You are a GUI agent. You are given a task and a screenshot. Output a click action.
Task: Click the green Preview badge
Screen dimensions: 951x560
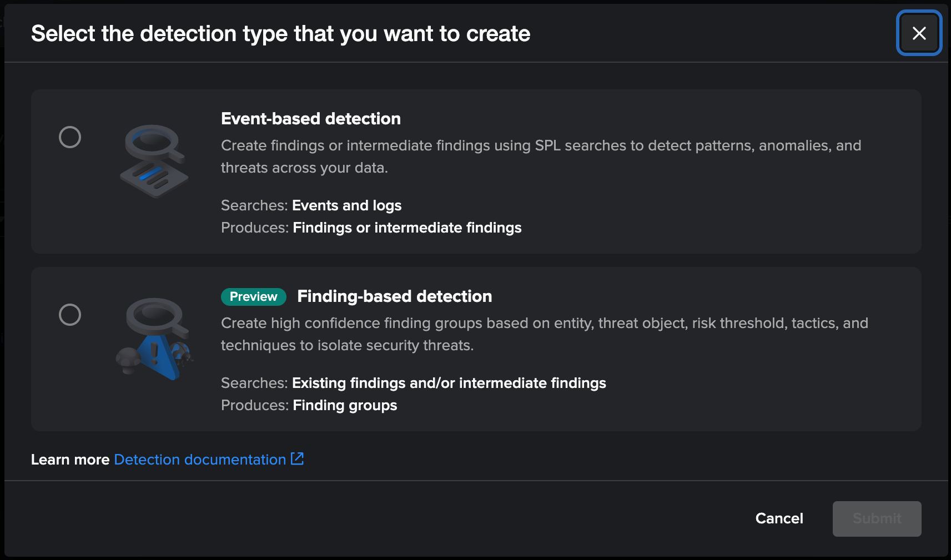[254, 296]
